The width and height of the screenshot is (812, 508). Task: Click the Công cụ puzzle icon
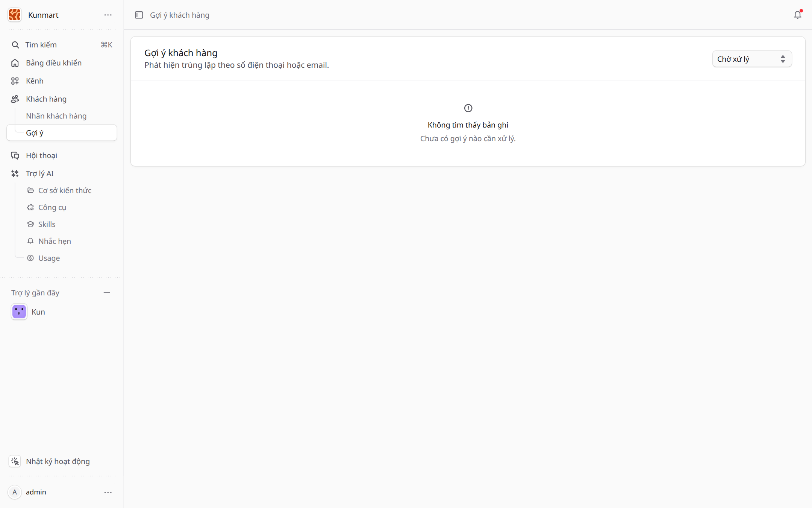click(30, 207)
